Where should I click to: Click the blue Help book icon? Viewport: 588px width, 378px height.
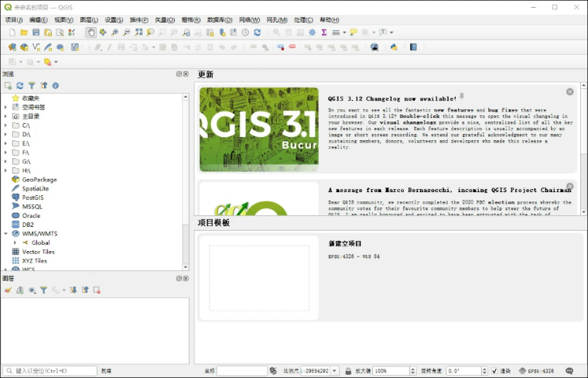click(413, 47)
